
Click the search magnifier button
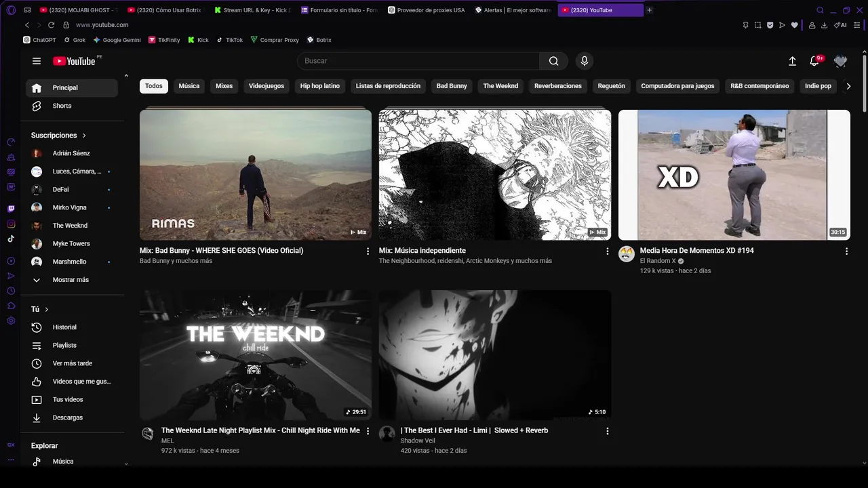point(554,61)
